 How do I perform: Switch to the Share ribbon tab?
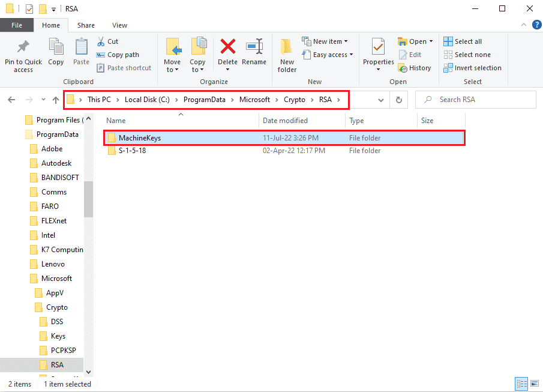pyautogui.click(x=86, y=25)
